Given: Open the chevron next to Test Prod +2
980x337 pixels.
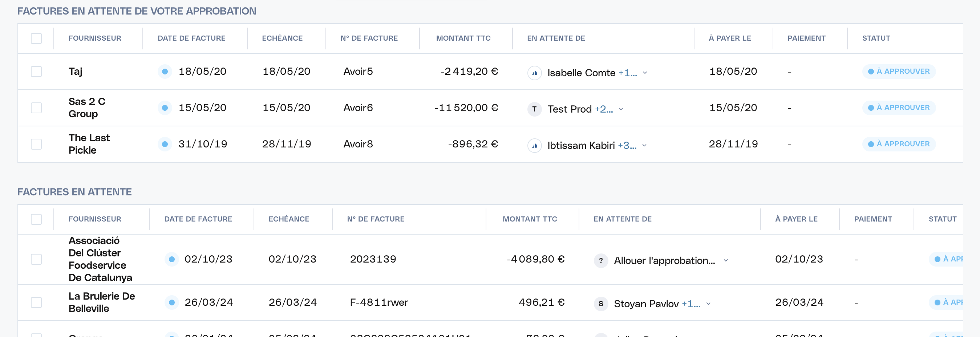Looking at the screenshot, I should [x=621, y=109].
